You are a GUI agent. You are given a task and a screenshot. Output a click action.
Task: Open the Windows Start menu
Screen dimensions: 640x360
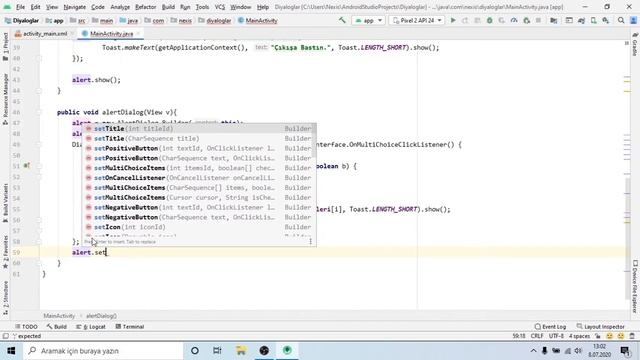pyautogui.click(x=11, y=351)
